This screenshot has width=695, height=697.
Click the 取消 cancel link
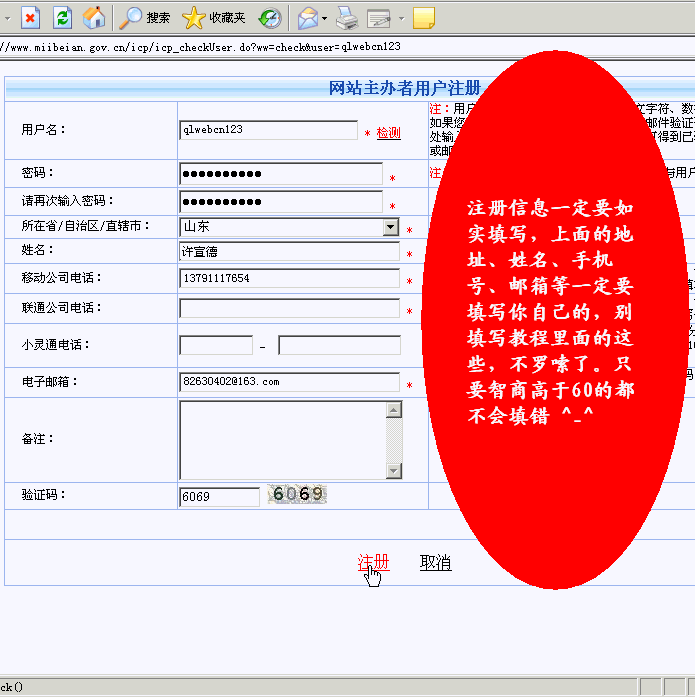(435, 563)
